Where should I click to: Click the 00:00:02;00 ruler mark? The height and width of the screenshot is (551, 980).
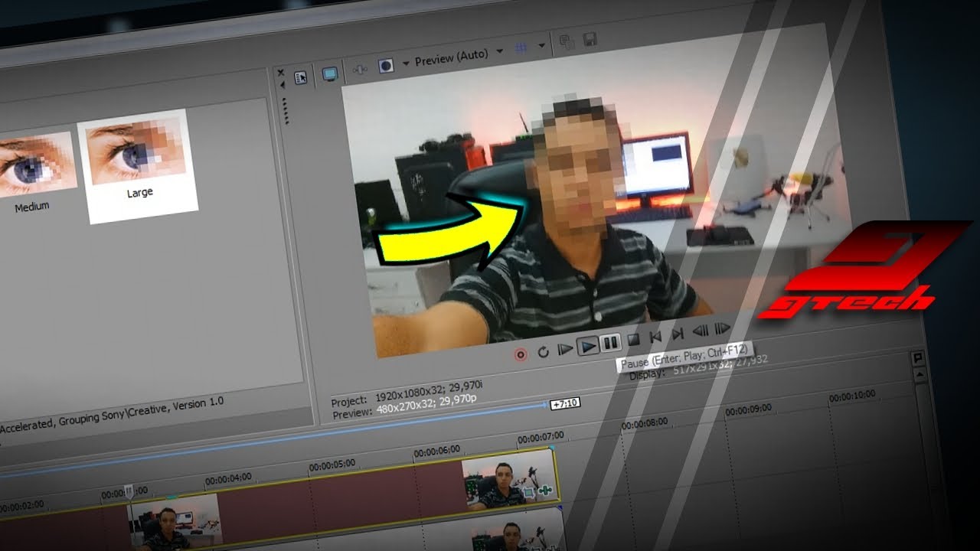pyautogui.click(x=21, y=507)
